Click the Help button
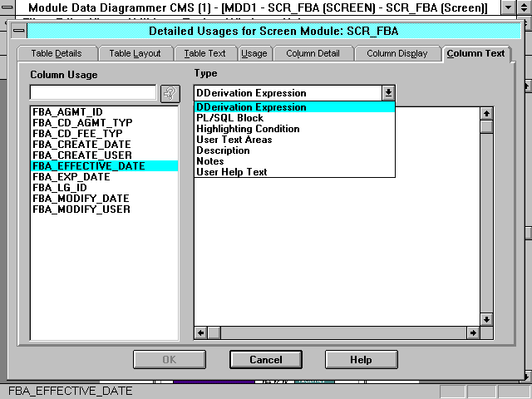 click(361, 360)
